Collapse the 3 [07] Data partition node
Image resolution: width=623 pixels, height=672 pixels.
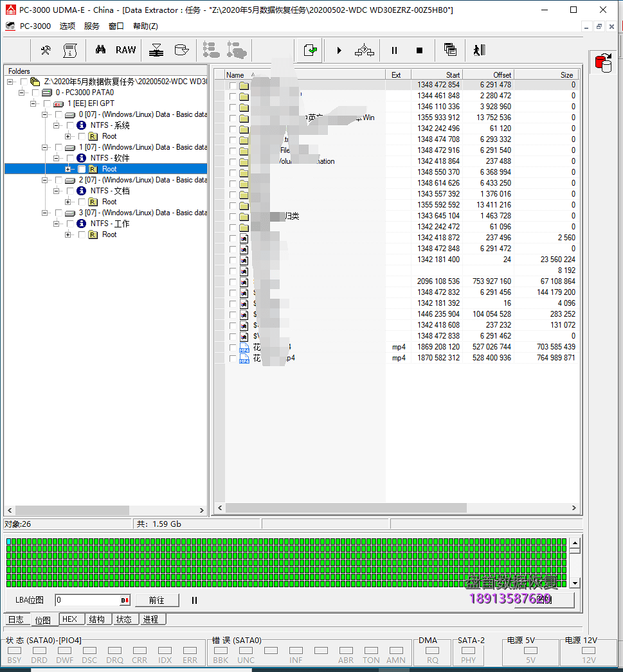[x=44, y=213]
